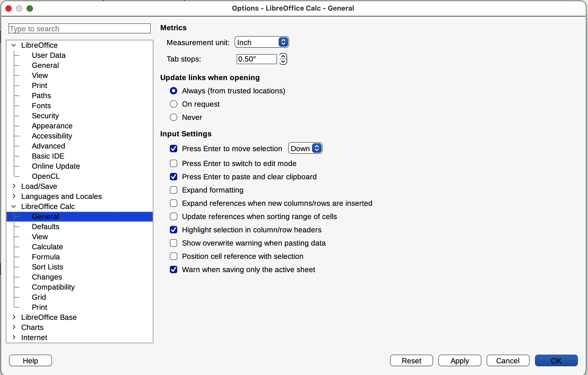The image size is (588, 375).
Task: Confirm with the OK button
Action: point(556,361)
